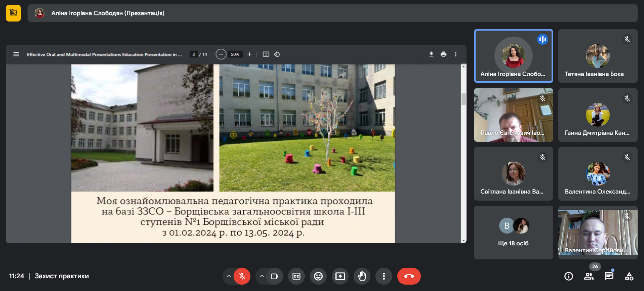The width and height of the screenshot is (644, 291).
Task: Turn on closed captions
Action: click(296, 276)
